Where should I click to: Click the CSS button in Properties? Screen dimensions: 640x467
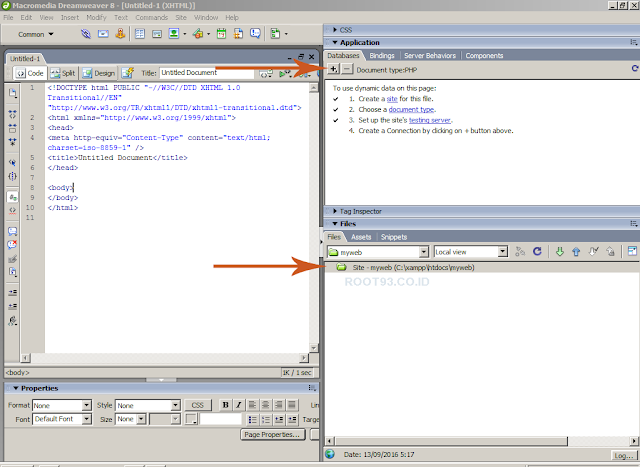(x=198, y=405)
